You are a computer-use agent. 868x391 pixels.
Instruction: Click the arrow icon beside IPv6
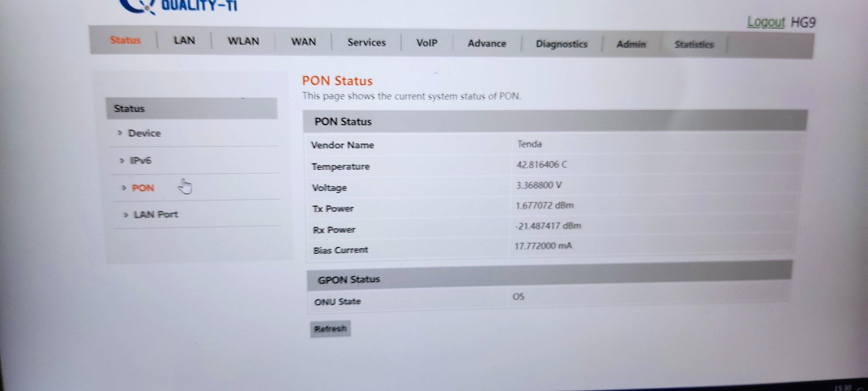[x=122, y=161]
